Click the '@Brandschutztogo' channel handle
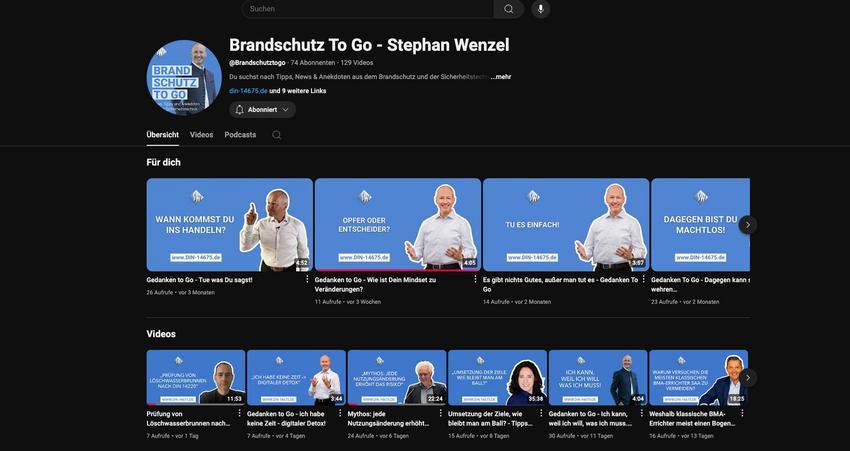The width and height of the screenshot is (850, 451). click(257, 63)
